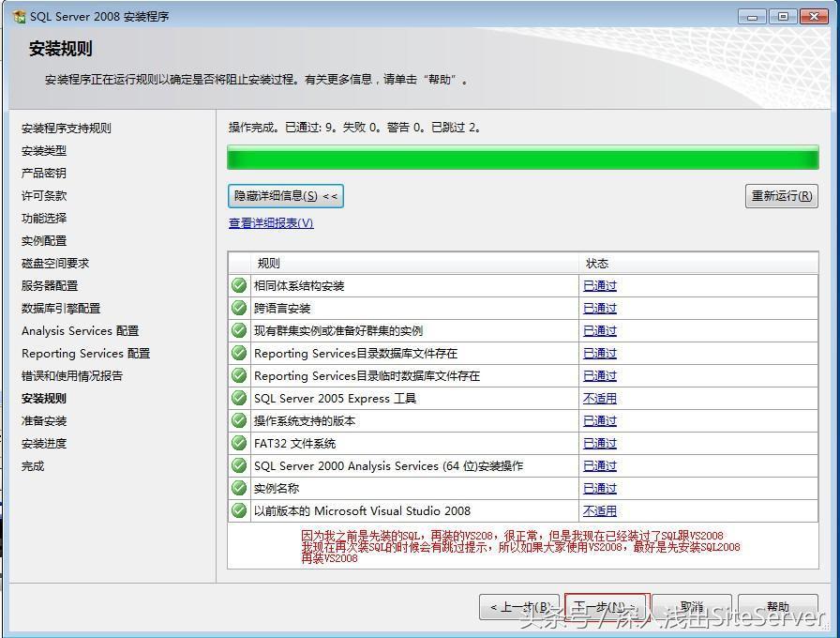
Task: Click check icon beside FAT32 文件系统
Action: pos(239,443)
